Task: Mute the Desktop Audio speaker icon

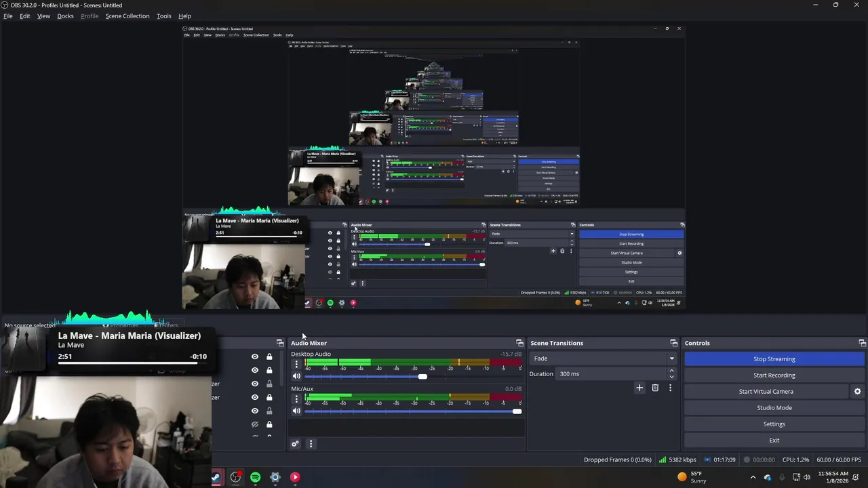Action: [x=296, y=376]
